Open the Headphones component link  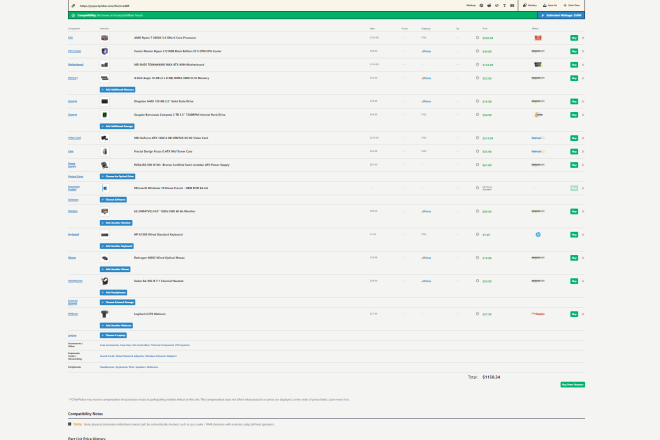75,281
